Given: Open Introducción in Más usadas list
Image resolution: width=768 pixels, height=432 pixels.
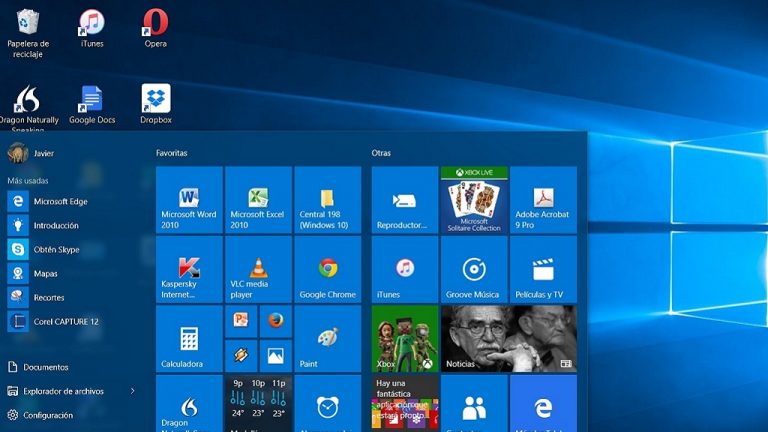Looking at the screenshot, I should click(x=73, y=225).
